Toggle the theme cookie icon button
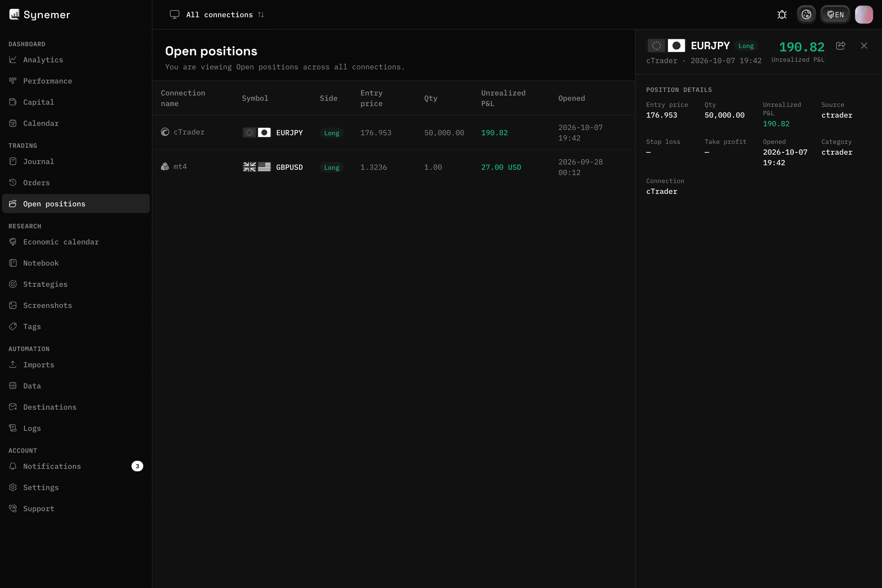This screenshot has width=882, height=588. click(806, 15)
